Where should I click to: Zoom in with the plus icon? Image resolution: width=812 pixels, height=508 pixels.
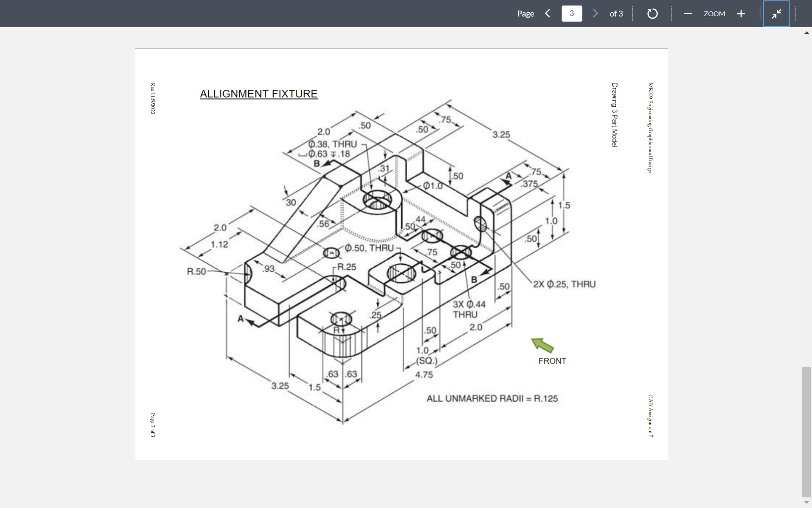741,14
